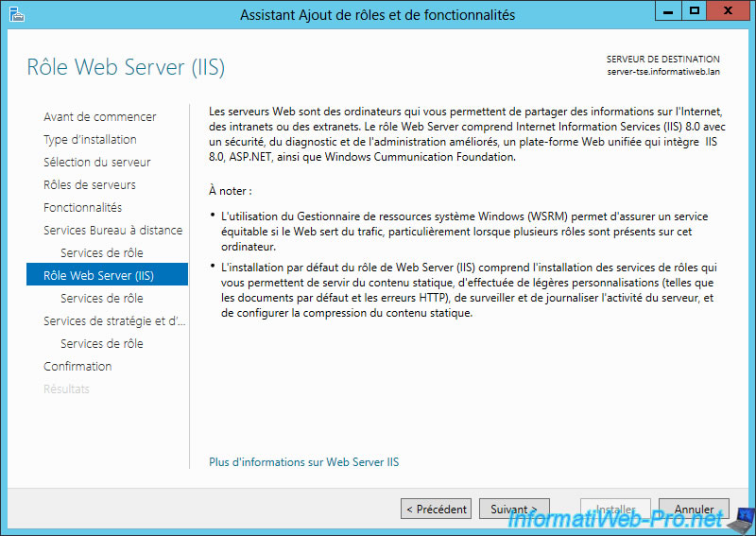Click the Annuler button

click(694, 509)
